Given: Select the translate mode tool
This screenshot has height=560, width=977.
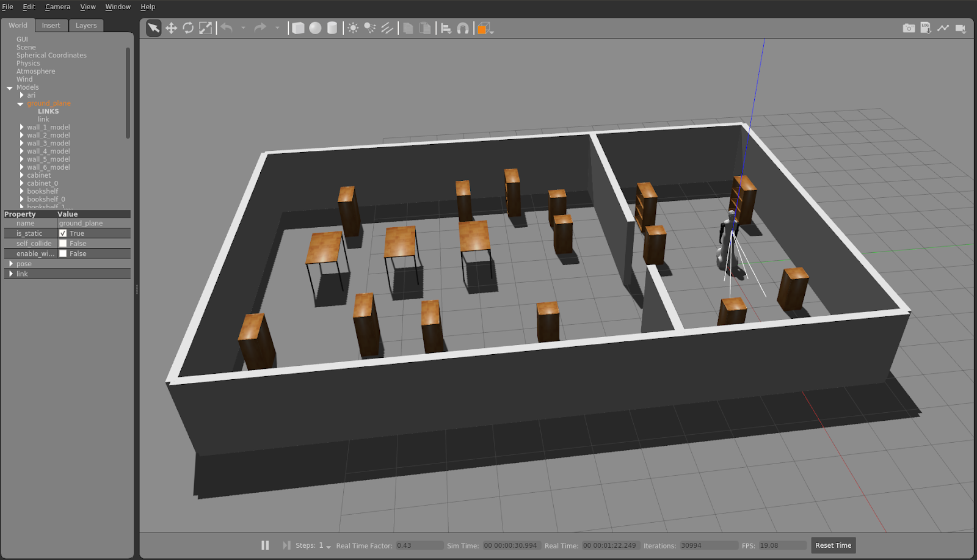Looking at the screenshot, I should (171, 27).
